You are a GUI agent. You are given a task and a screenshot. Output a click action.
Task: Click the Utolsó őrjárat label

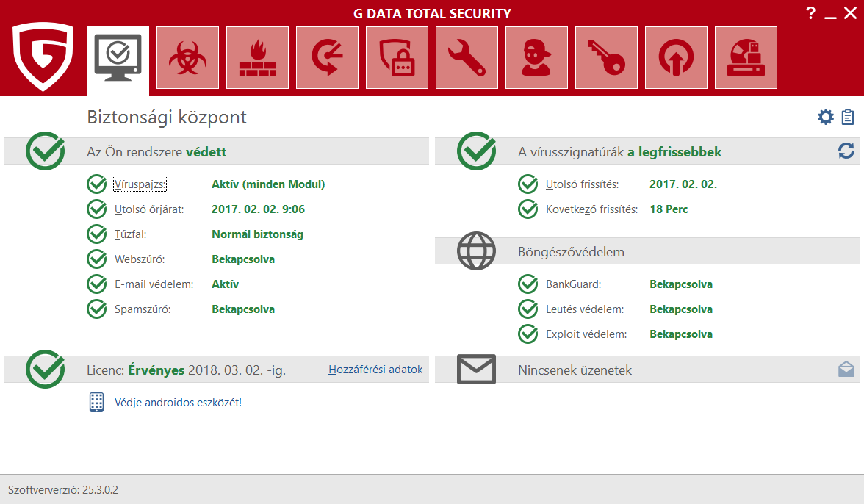[x=149, y=209]
